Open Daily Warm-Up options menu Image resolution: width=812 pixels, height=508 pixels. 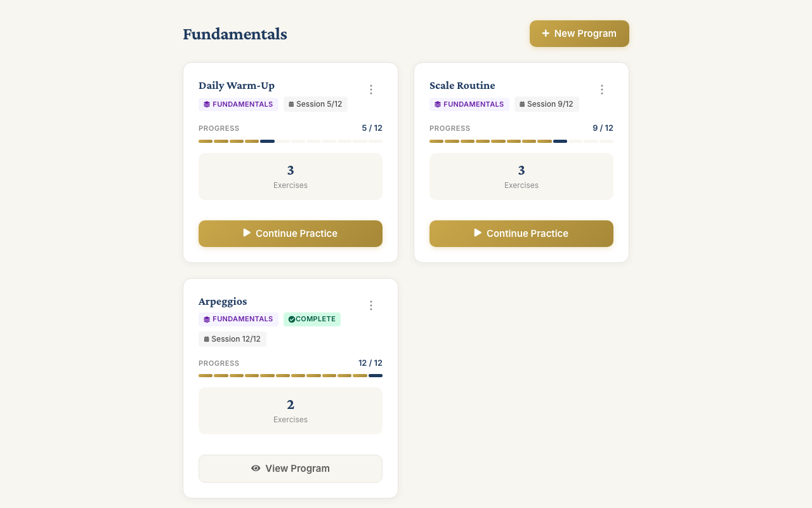pos(371,90)
